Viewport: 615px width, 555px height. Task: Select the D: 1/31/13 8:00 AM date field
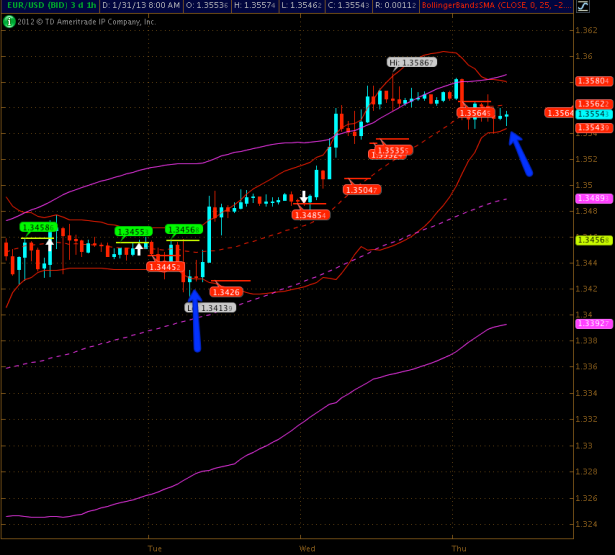[142, 5]
